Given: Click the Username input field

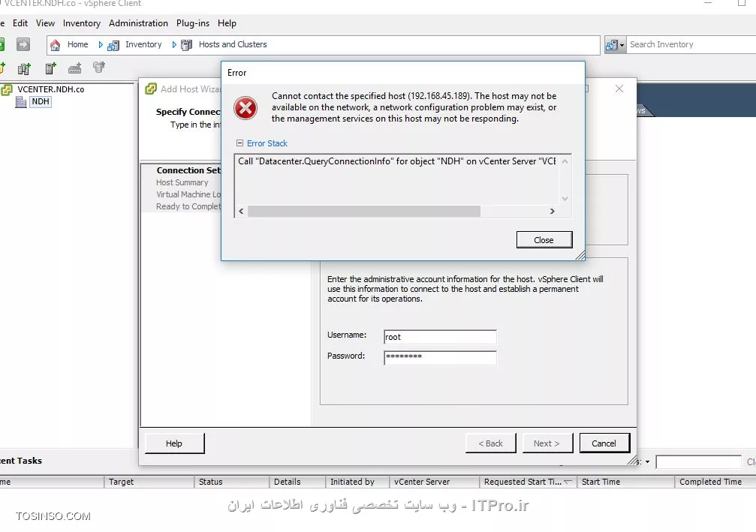Looking at the screenshot, I should tap(440, 337).
